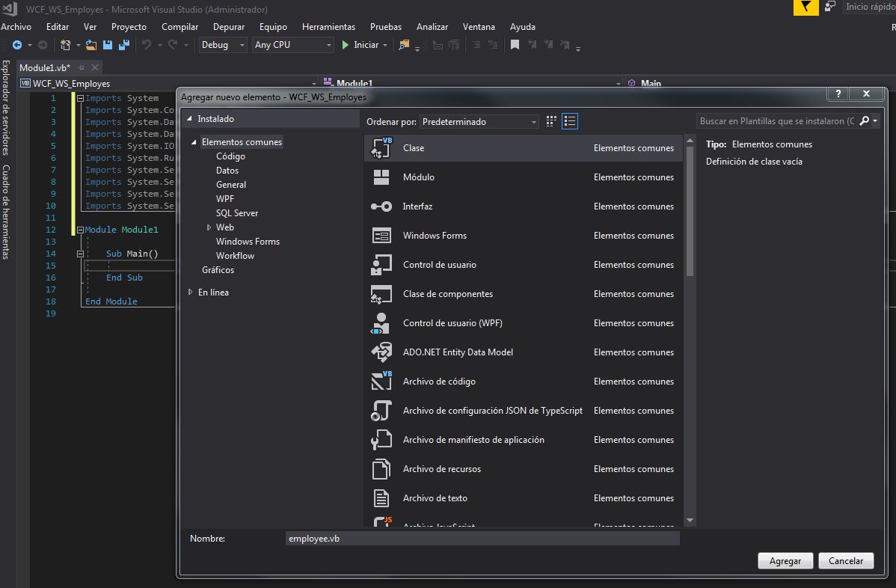Image resolution: width=896 pixels, height=588 pixels.
Task: Collapse the Instalado section
Action: click(190, 119)
